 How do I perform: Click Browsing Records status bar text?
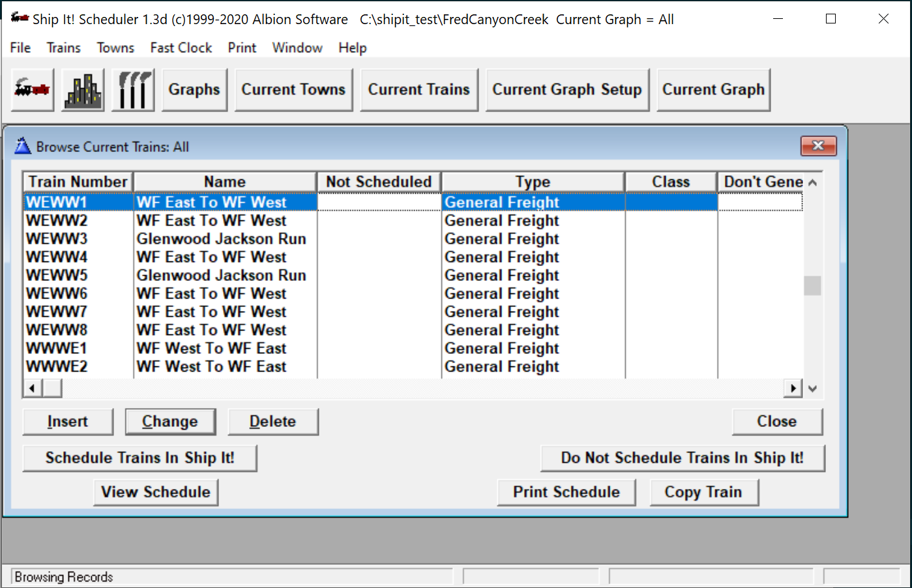coord(64,577)
